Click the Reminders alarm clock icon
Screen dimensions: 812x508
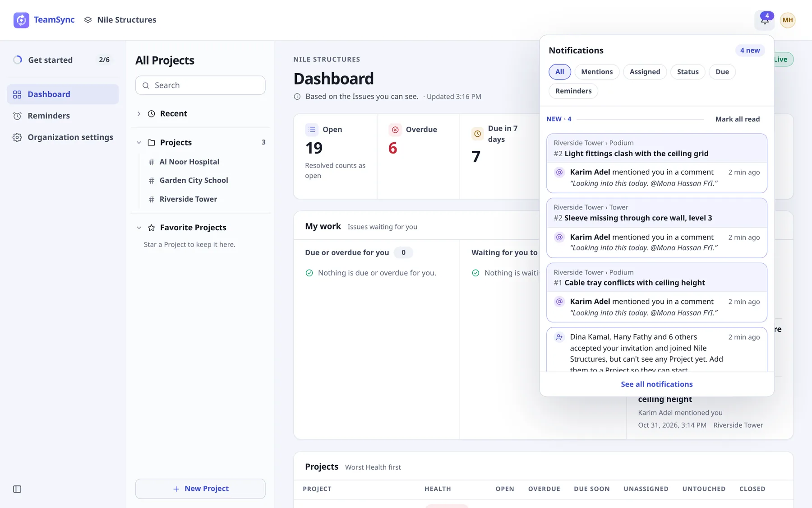[17, 116]
